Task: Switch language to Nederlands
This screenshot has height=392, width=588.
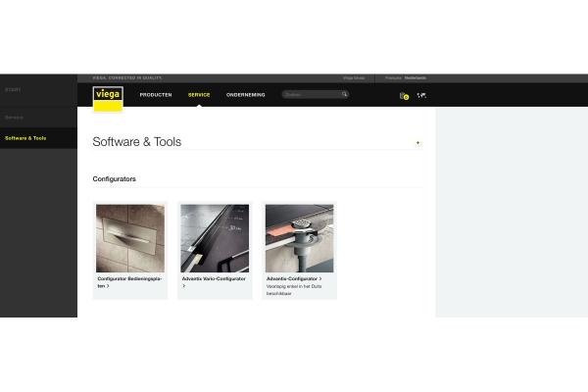Action: pyautogui.click(x=416, y=78)
